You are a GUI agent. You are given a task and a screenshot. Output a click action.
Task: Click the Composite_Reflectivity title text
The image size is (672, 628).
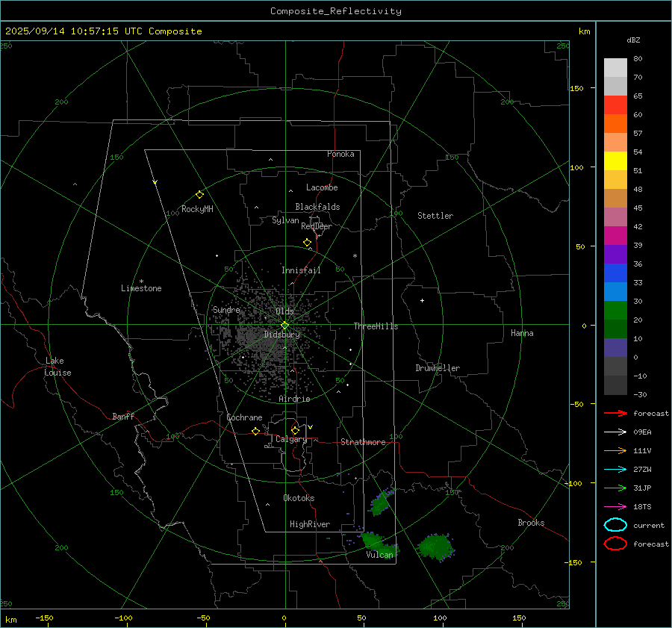coord(335,11)
